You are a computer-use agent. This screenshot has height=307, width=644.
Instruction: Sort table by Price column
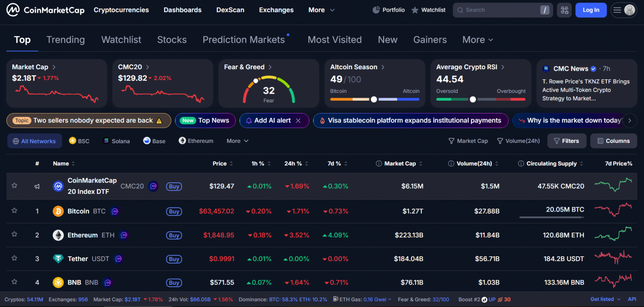click(223, 163)
